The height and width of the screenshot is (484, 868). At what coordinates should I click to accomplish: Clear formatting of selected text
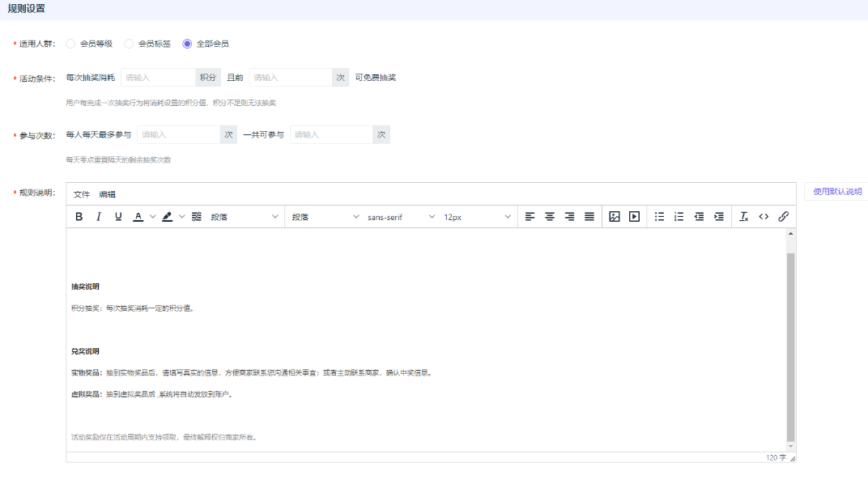point(744,217)
